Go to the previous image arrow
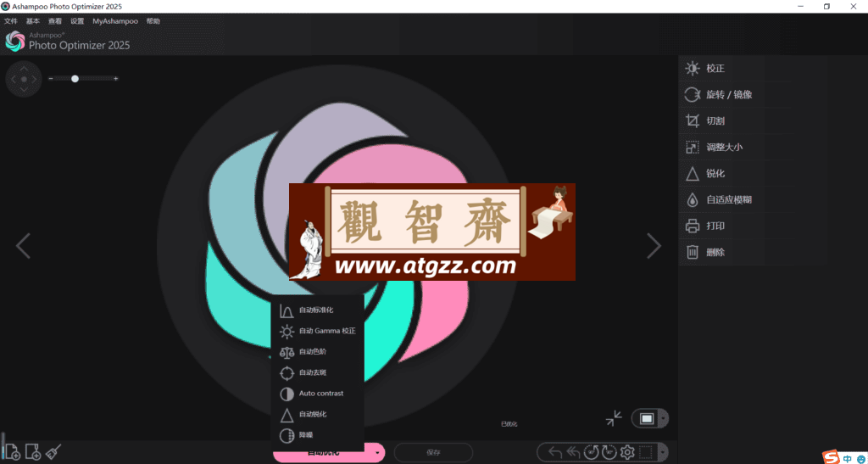The height and width of the screenshot is (464, 868). click(23, 245)
